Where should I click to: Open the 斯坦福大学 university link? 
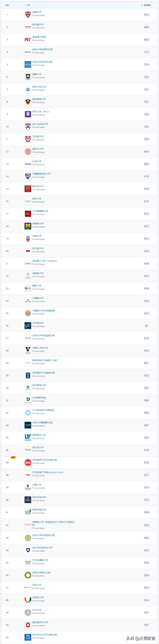pyautogui.click(x=38, y=24)
